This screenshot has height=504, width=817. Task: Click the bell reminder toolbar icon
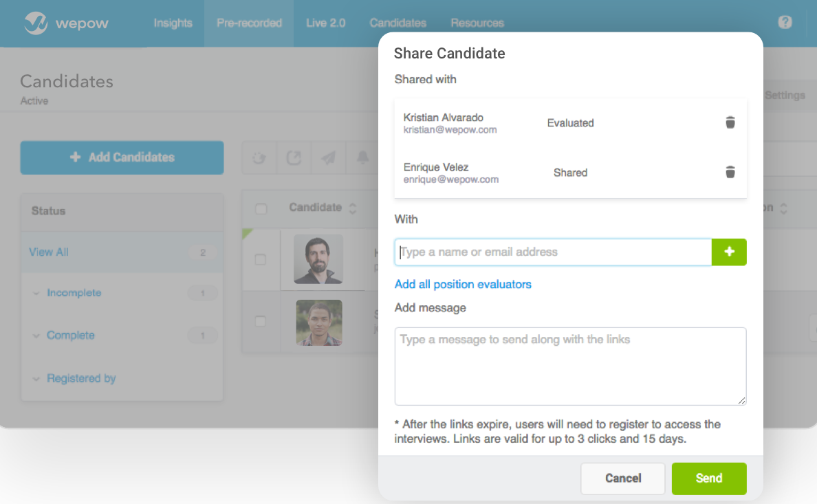click(x=362, y=157)
